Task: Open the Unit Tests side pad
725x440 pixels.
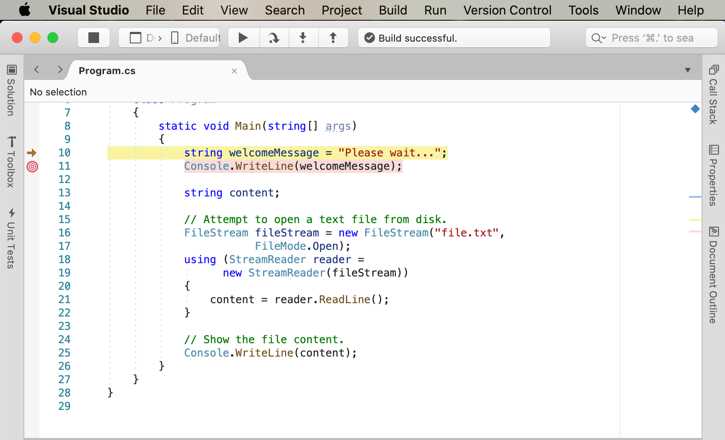Action: pos(11,238)
